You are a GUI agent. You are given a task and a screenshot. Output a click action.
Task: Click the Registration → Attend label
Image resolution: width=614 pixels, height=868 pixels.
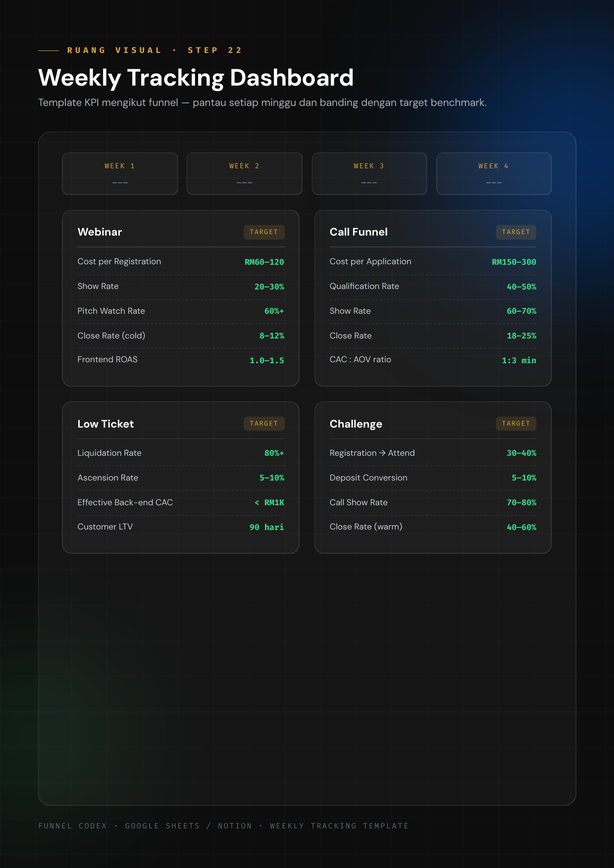(x=372, y=453)
